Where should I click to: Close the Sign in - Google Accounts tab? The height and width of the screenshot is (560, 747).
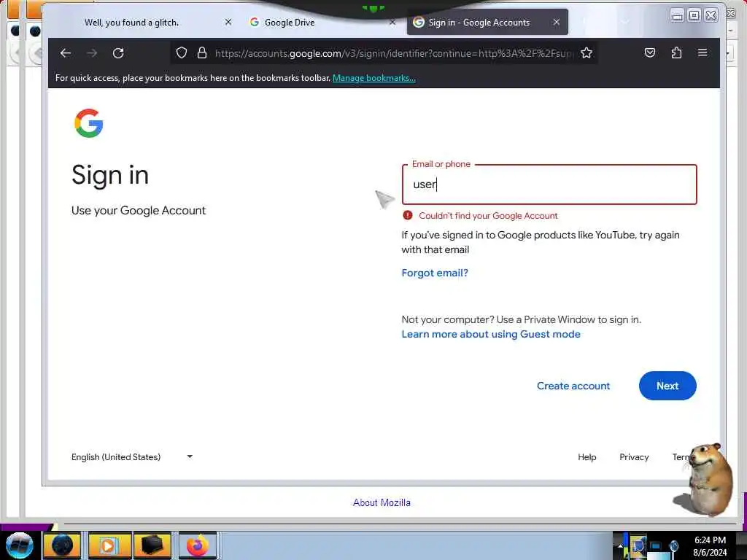(557, 22)
